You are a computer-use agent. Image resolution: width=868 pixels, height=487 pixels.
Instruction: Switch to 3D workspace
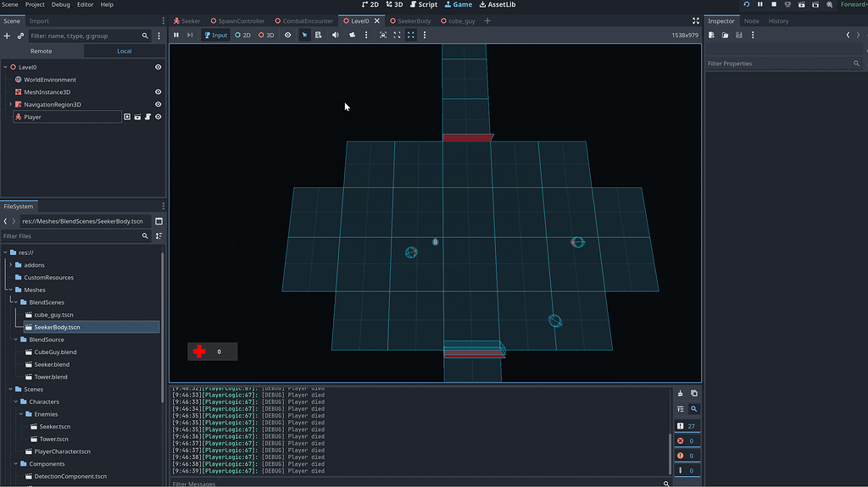point(394,4)
